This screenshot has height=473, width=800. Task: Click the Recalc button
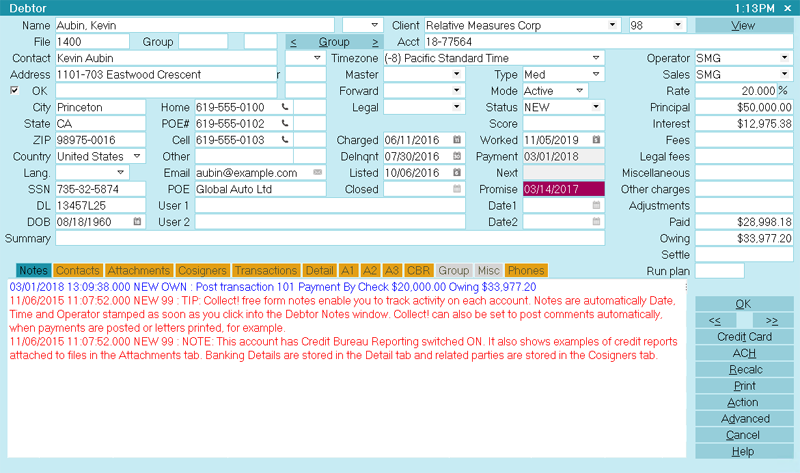[744, 369]
